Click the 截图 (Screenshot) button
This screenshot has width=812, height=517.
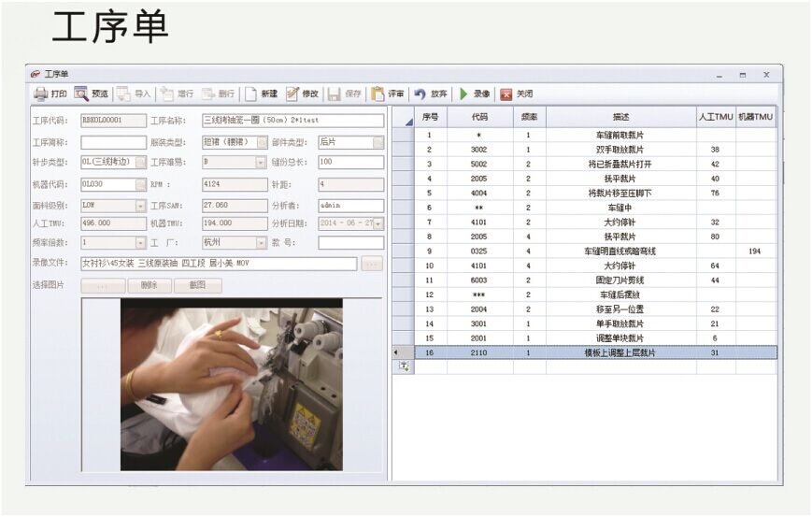[197, 286]
